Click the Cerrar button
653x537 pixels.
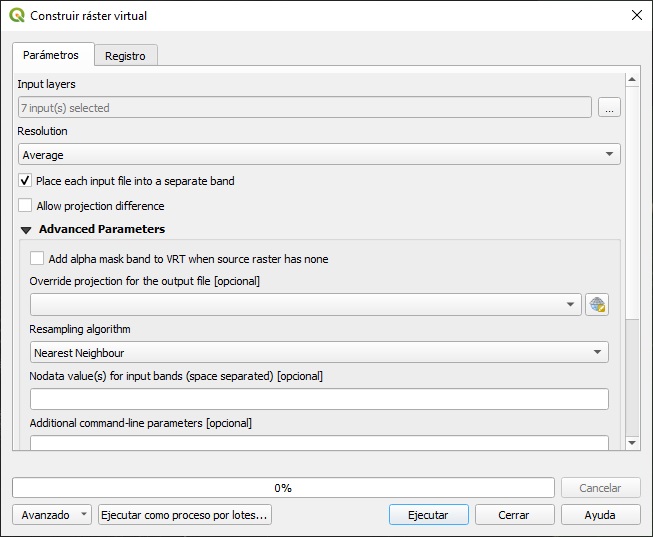tap(514, 515)
